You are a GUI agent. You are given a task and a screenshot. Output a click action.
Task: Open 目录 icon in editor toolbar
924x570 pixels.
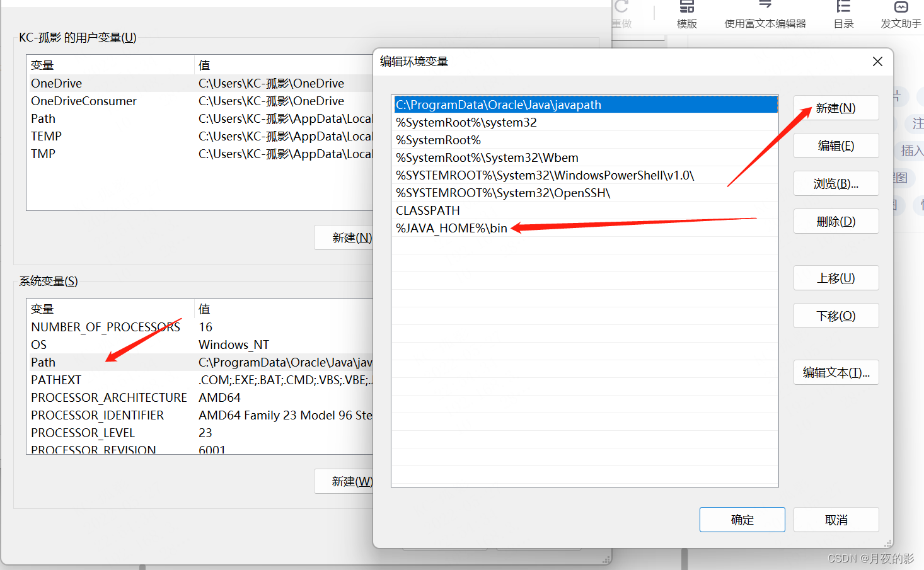pos(843,14)
